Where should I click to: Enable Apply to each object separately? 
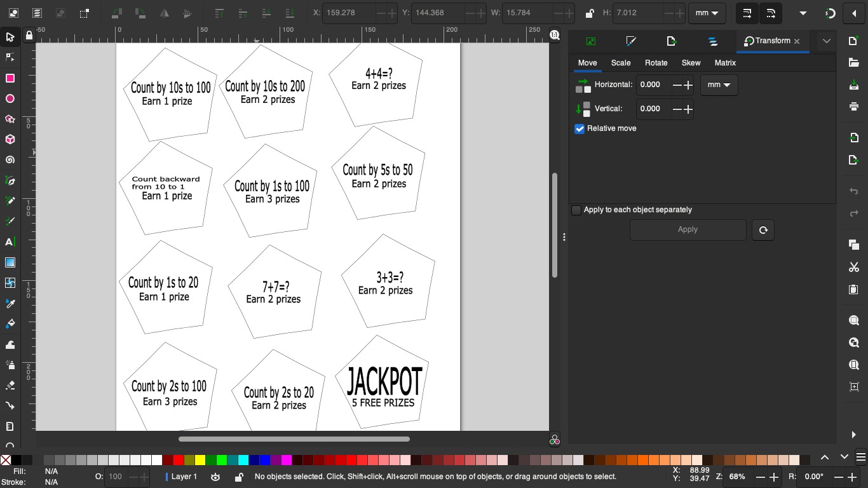[x=576, y=210]
